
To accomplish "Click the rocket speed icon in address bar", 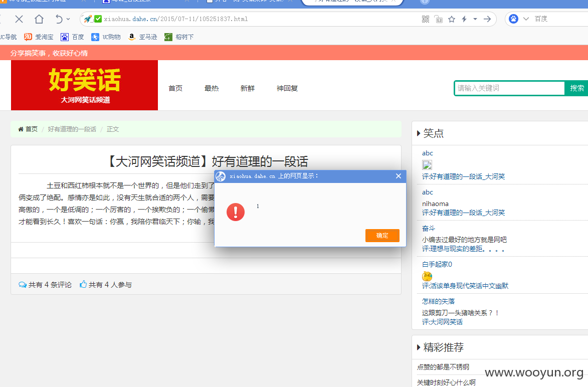I will [x=88, y=19].
